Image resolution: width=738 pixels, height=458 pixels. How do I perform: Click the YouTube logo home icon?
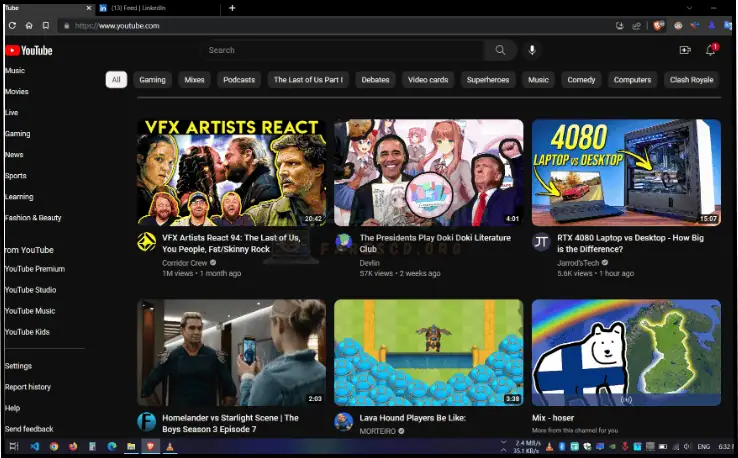coord(28,50)
